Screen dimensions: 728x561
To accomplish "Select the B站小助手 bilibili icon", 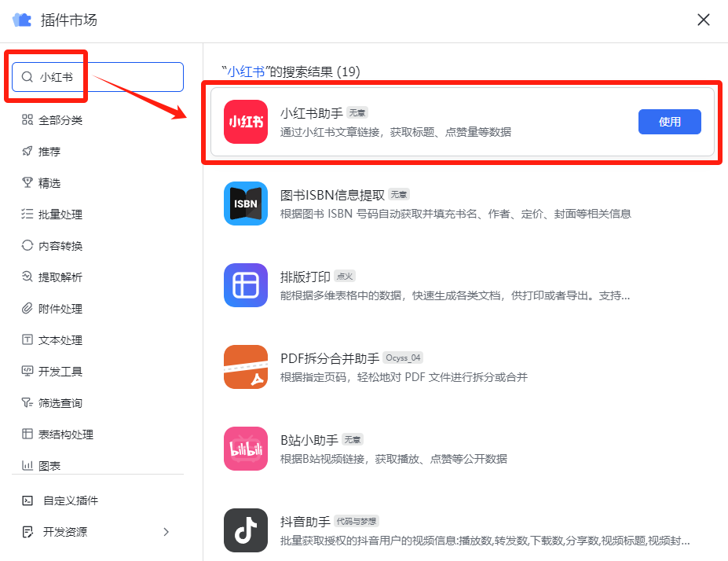I will click(x=246, y=449).
